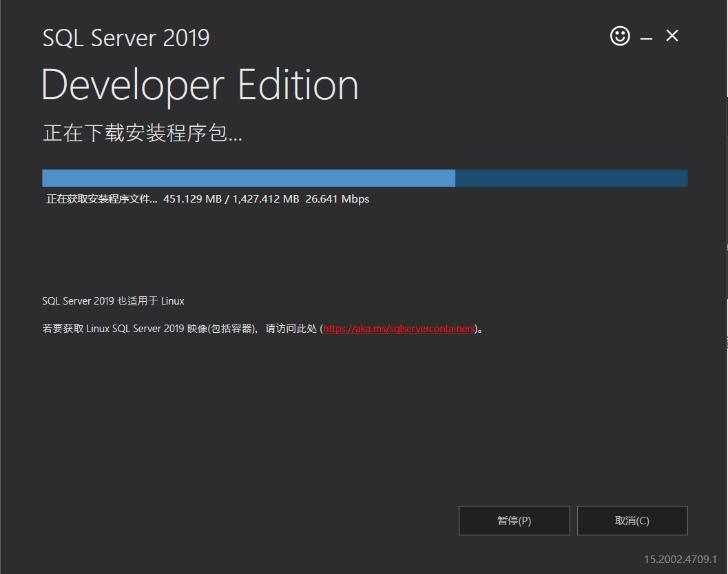The image size is (728, 574).
Task: Select the filled portion of the progress bar
Action: tap(248, 178)
